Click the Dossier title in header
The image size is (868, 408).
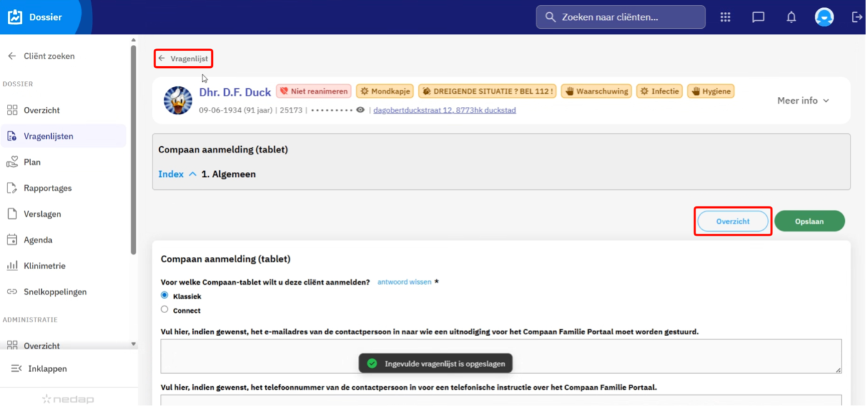(46, 17)
